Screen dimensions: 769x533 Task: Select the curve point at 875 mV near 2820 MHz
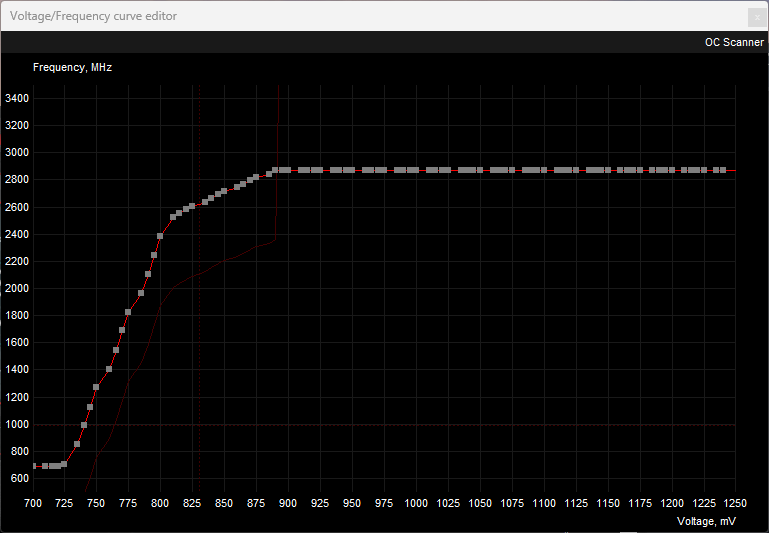(x=256, y=177)
